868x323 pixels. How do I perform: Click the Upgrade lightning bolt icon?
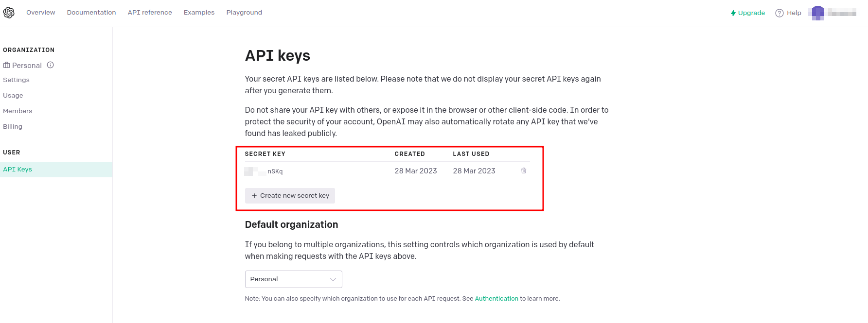(x=733, y=13)
